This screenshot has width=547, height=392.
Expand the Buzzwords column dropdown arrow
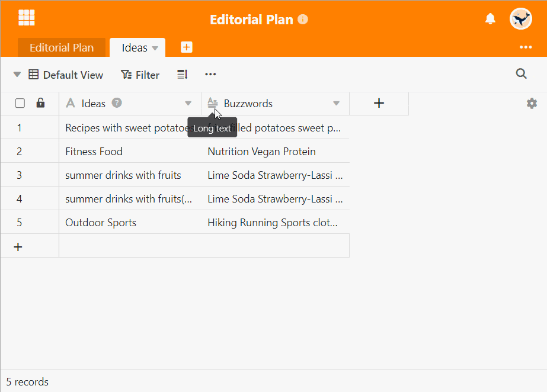click(336, 104)
